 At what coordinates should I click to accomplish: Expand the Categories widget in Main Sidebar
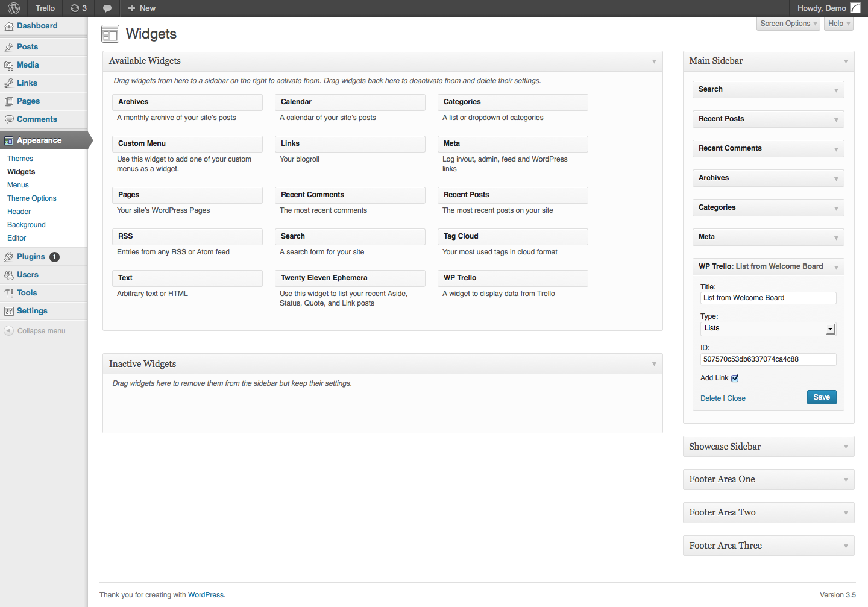836,208
